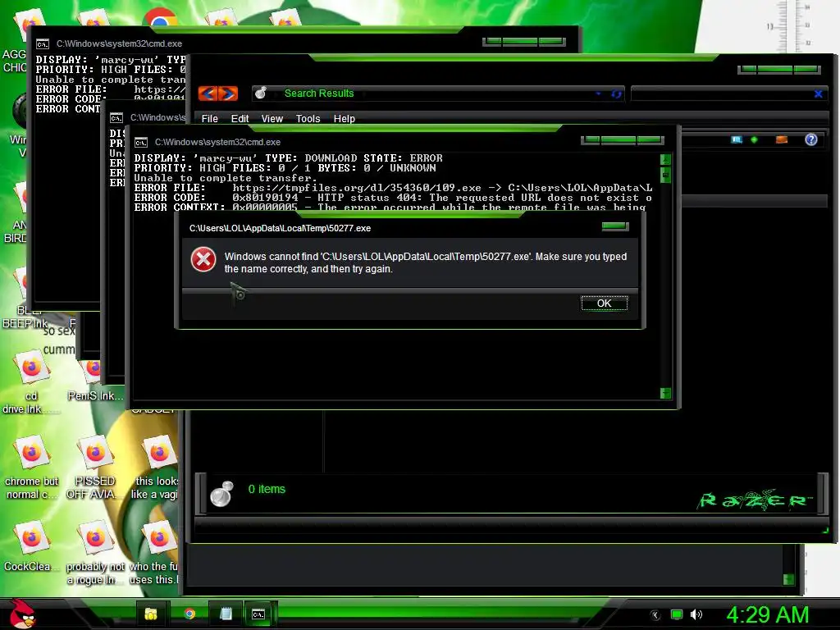Click the scrollbar thumb in front cmd window

[x=665, y=175]
